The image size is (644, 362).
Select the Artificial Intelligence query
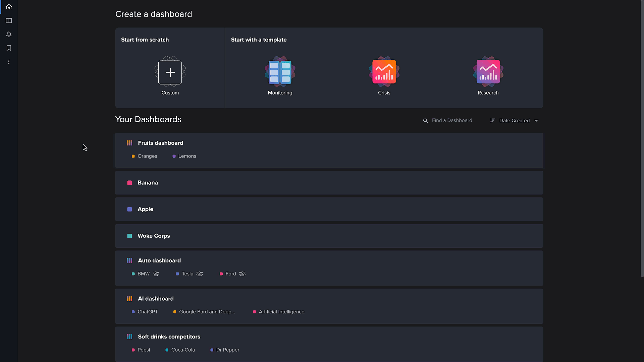pos(278,312)
